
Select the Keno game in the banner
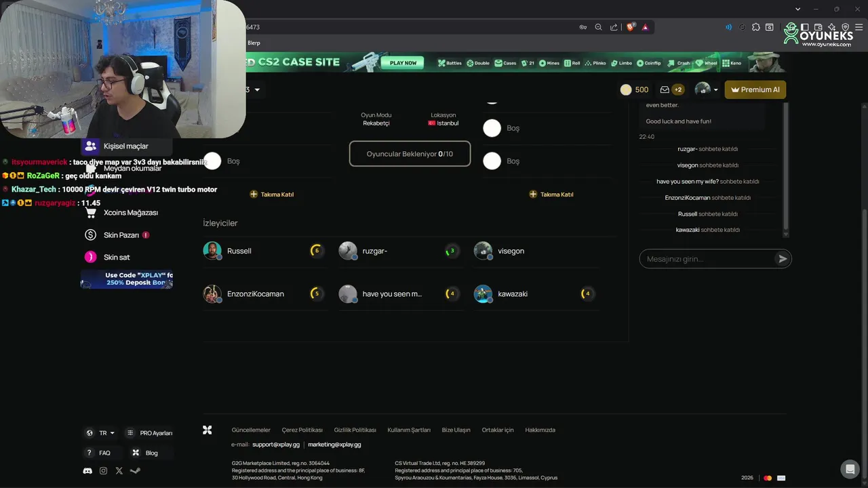[732, 63]
